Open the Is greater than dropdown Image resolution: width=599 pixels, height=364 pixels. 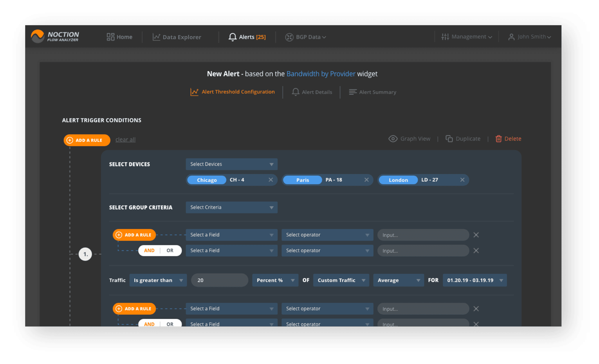click(158, 280)
